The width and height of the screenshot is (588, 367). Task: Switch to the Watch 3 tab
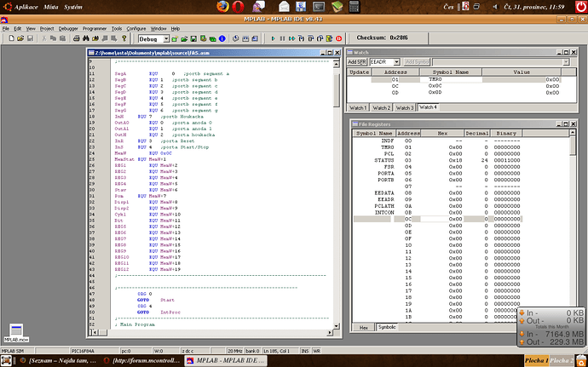click(x=405, y=107)
